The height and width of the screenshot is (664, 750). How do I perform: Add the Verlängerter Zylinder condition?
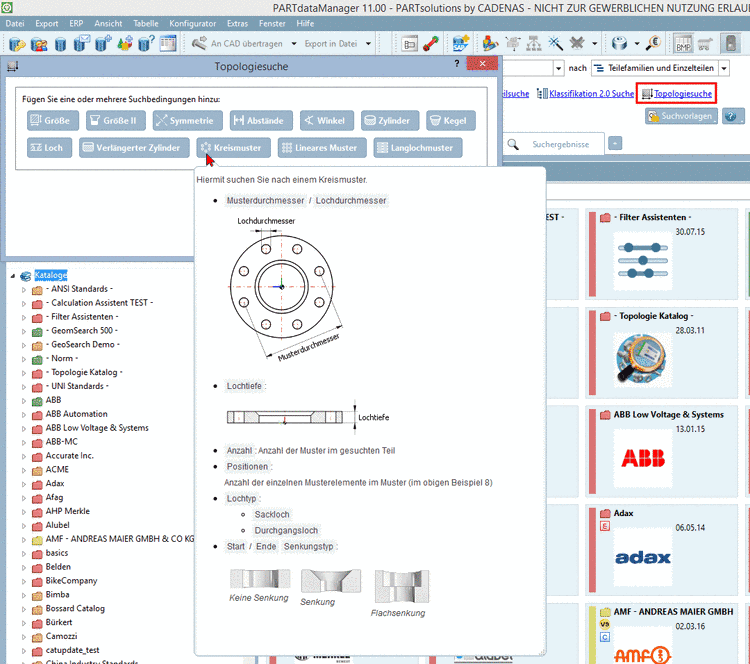tap(134, 148)
